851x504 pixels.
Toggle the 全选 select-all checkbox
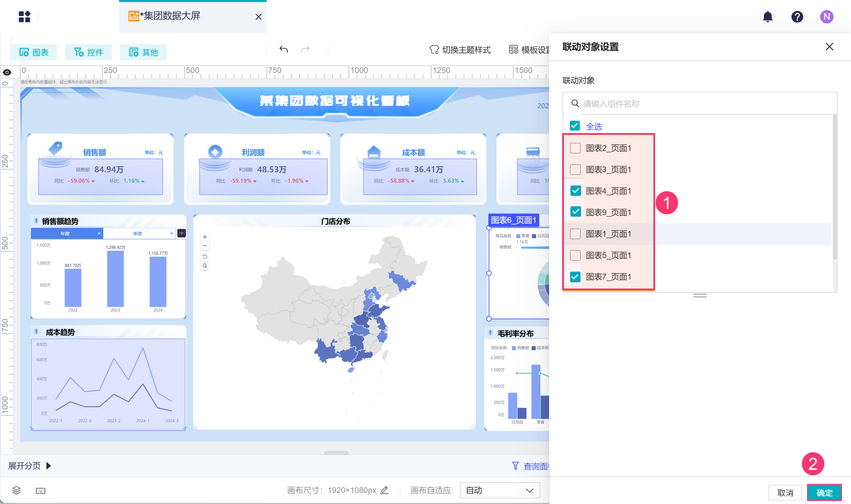tap(575, 126)
